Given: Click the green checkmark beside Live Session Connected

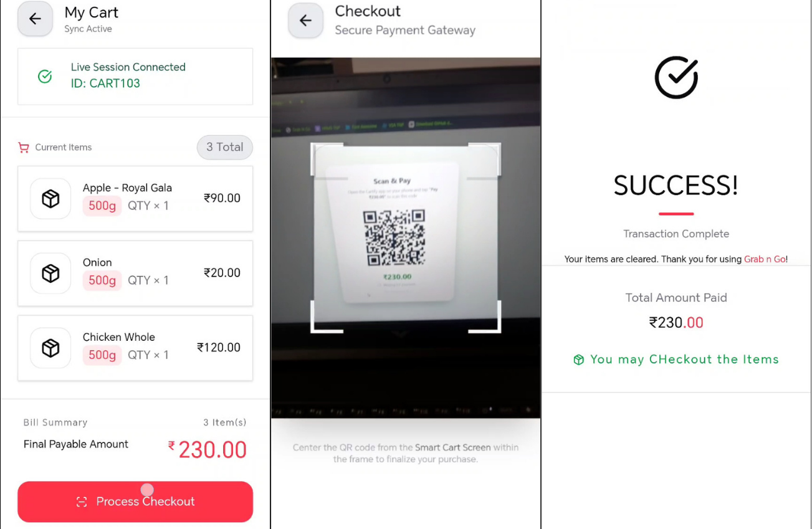Looking at the screenshot, I should point(44,76).
